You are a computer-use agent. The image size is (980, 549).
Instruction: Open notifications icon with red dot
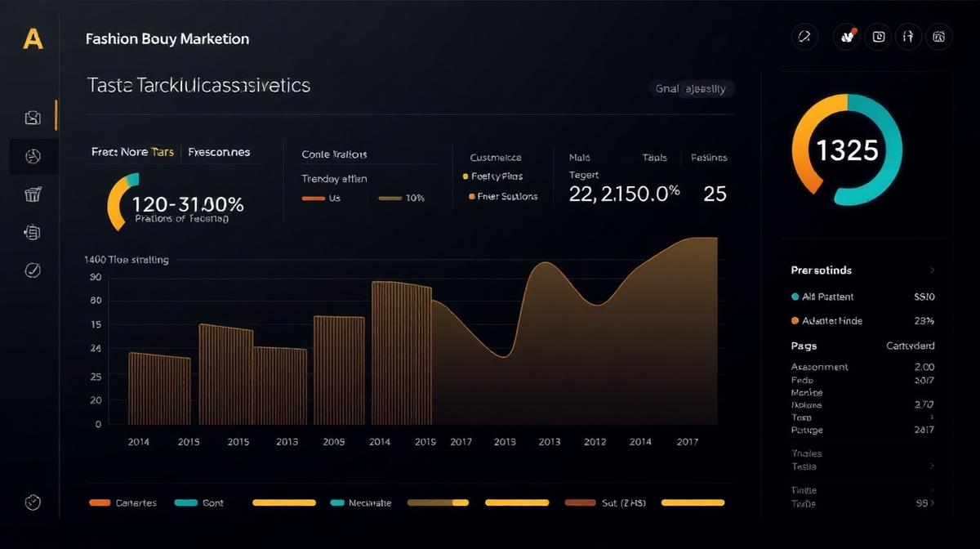846,36
